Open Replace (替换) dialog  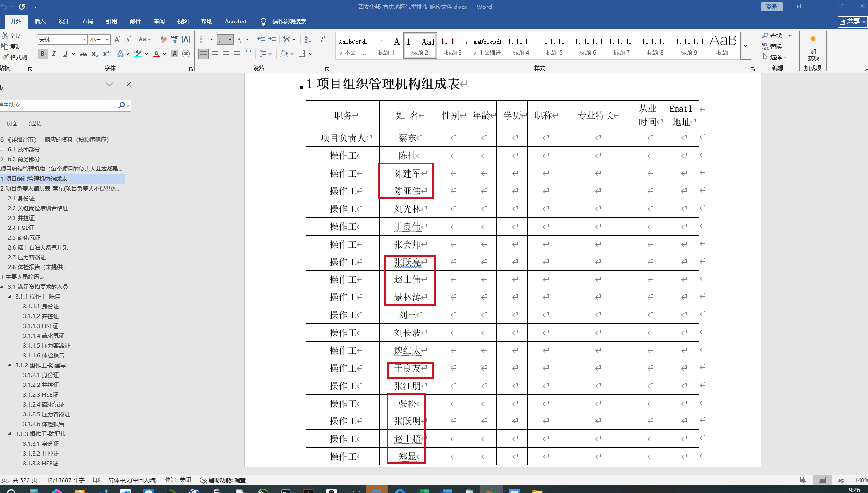(772, 47)
